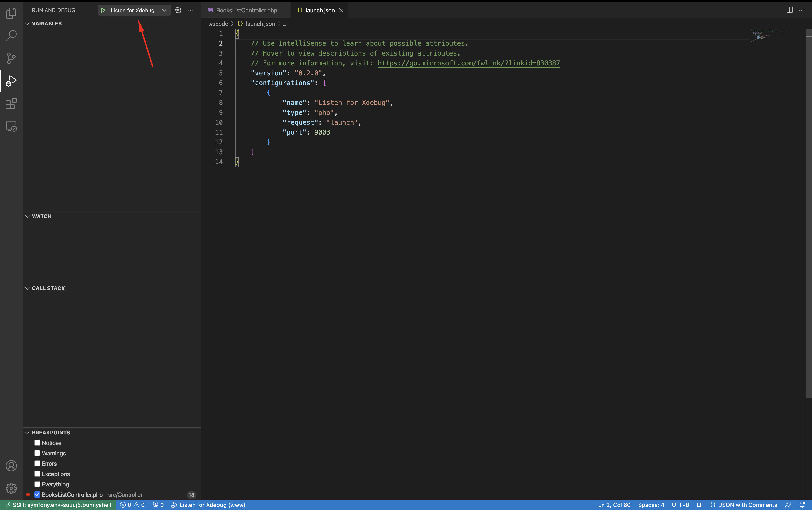This screenshot has width=812, height=510.
Task: Close the launch.json tab
Action: click(341, 10)
